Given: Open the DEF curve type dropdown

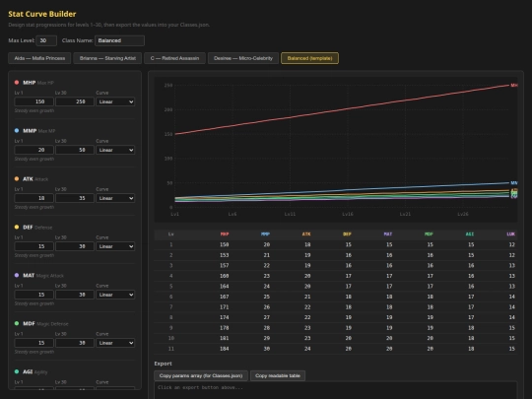Looking at the screenshot, I should point(115,246).
